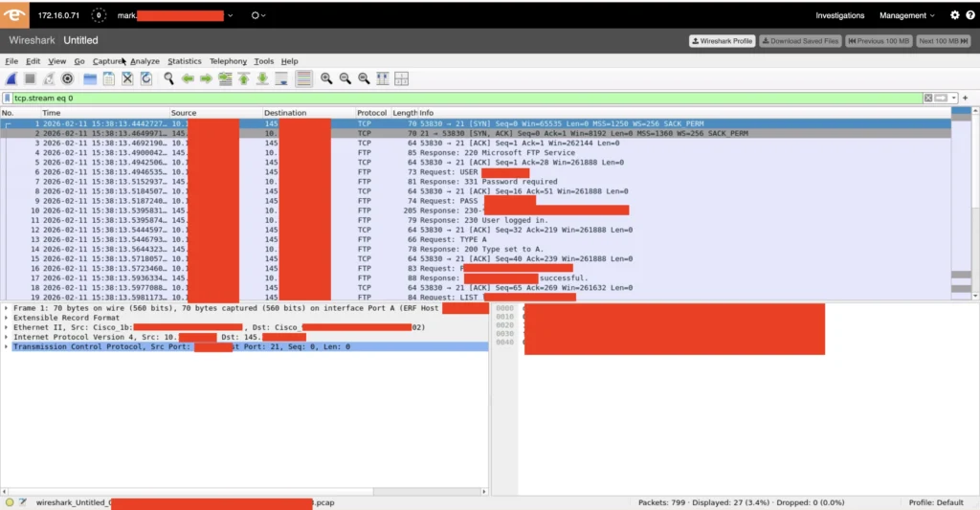Toggle auto-scroll to last packet
This screenshot has height=510, width=980.
point(281,78)
